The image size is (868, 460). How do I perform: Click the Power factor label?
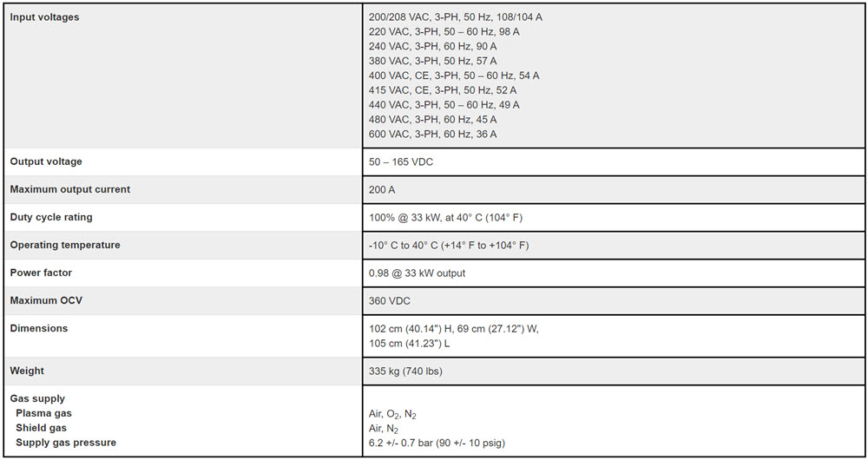coord(41,273)
